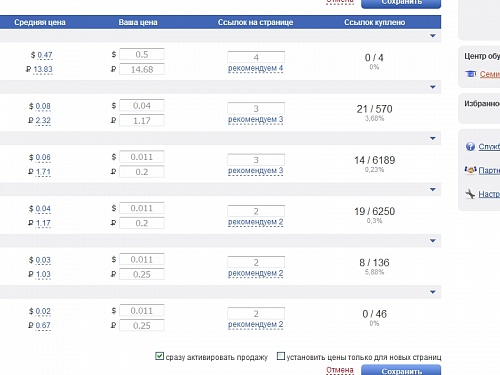The height and width of the screenshot is (375, 500).
Task: Open the average price $0.47 link
Action: (45, 55)
